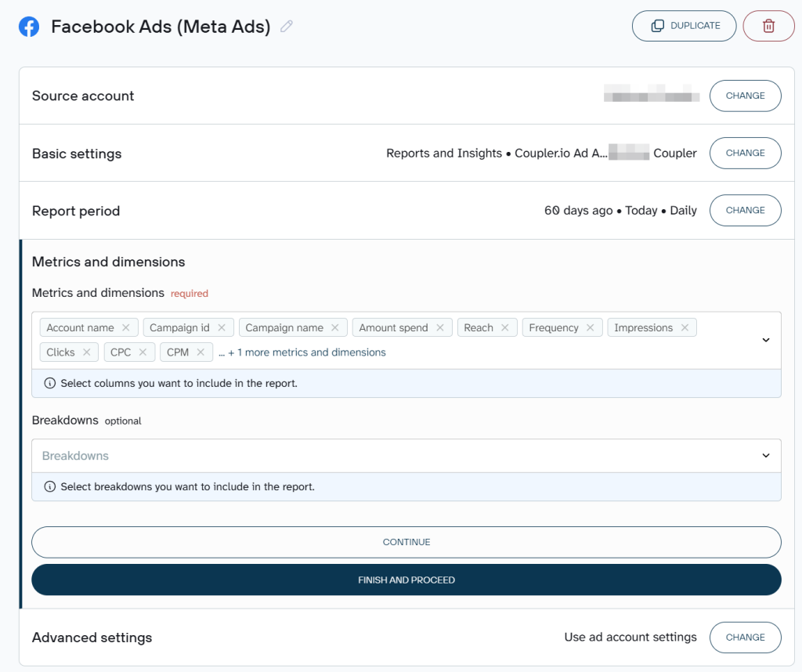This screenshot has height=672, width=802.
Task: Expand the metrics and dimensions dropdown arrow
Action: pyautogui.click(x=766, y=340)
